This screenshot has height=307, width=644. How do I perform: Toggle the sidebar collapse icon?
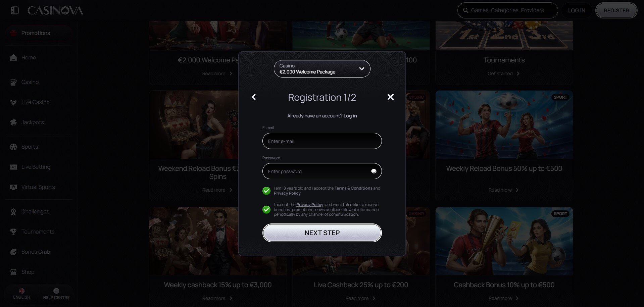tap(15, 10)
